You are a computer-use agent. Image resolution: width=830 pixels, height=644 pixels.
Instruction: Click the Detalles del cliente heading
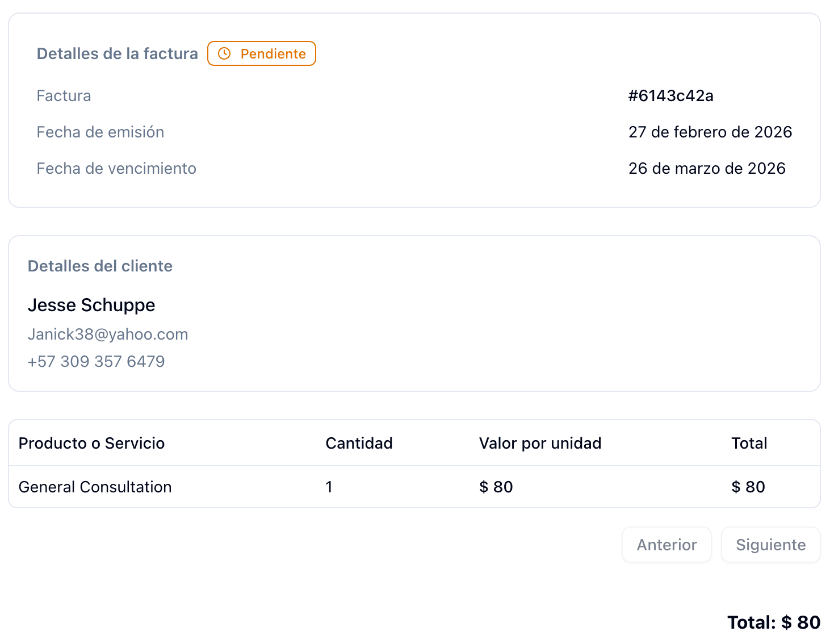click(x=100, y=266)
